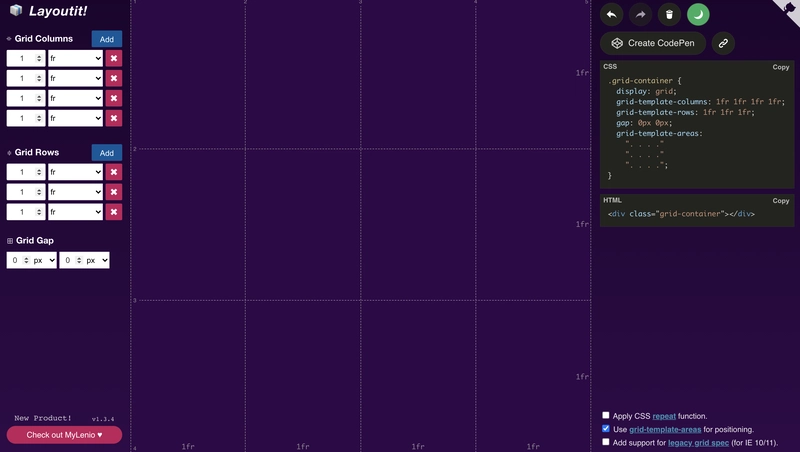
Task: Copy the HTML code
Action: pyautogui.click(x=781, y=200)
